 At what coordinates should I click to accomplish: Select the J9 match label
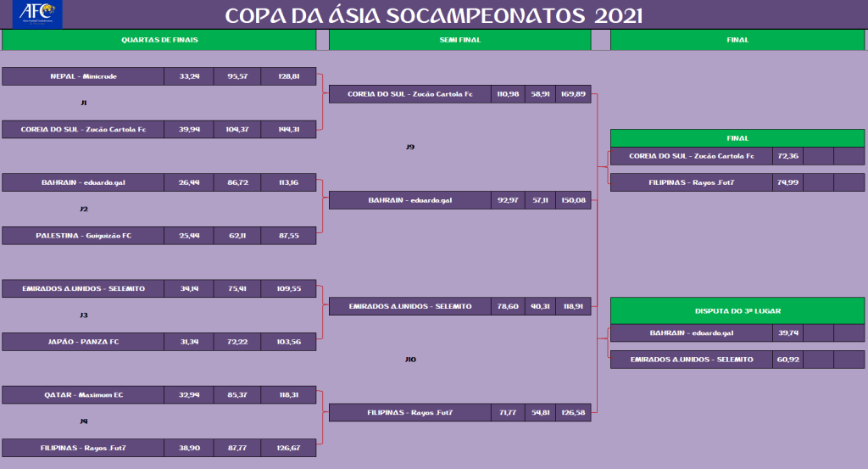[x=410, y=148]
